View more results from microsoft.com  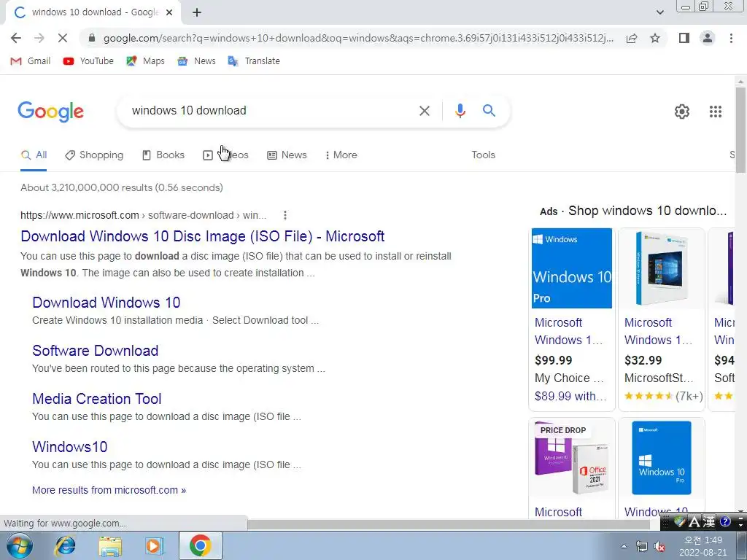(109, 490)
